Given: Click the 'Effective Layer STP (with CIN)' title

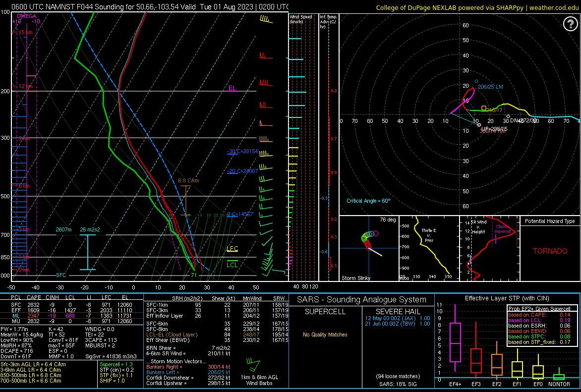Looking at the screenshot, I should pos(507,298).
